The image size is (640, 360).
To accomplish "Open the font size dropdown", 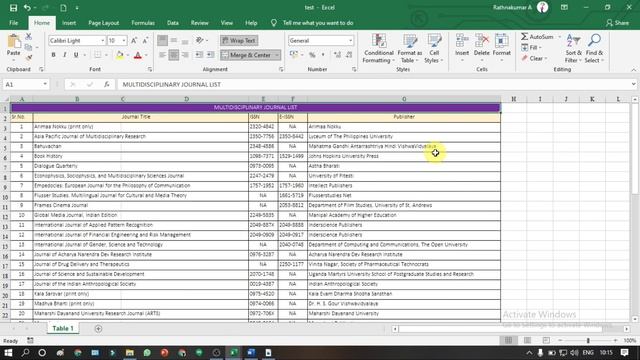I will (x=124, y=40).
